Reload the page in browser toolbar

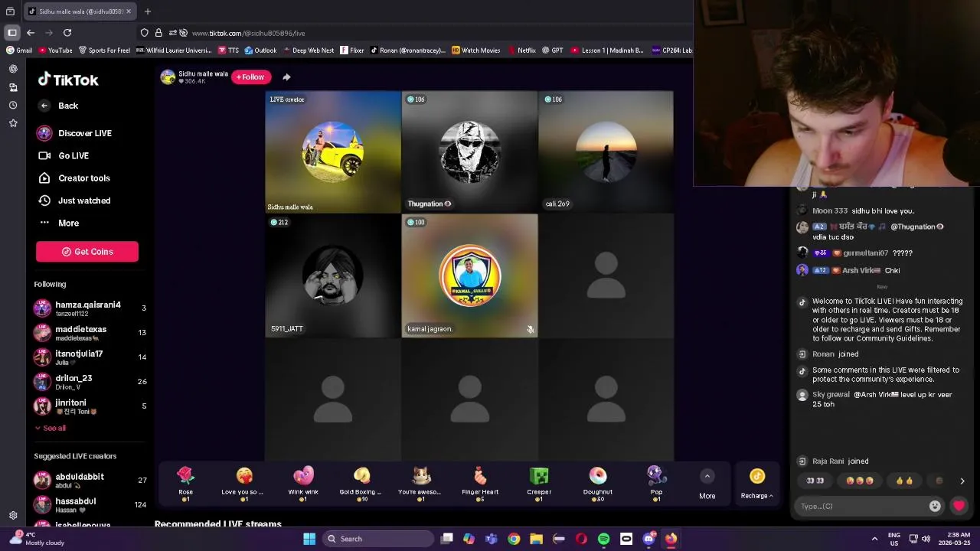67,33
